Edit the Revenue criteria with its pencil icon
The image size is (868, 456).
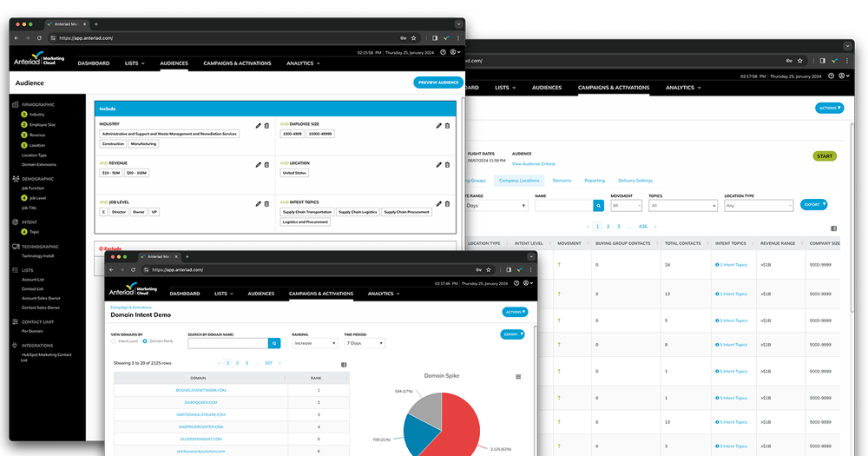point(258,164)
